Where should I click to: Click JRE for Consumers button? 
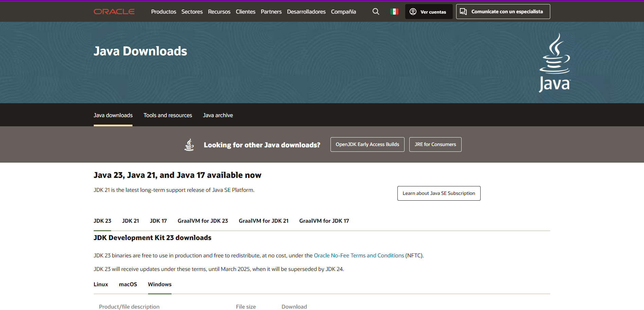coord(435,145)
